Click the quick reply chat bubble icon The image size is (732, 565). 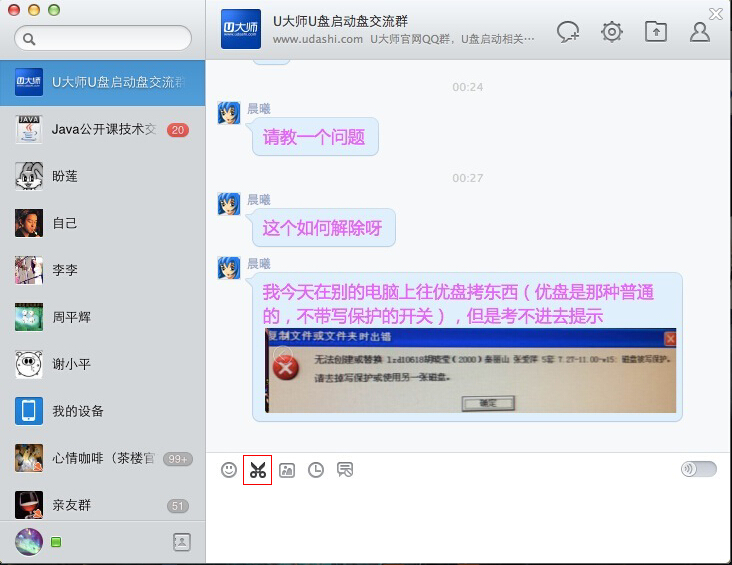click(x=345, y=470)
